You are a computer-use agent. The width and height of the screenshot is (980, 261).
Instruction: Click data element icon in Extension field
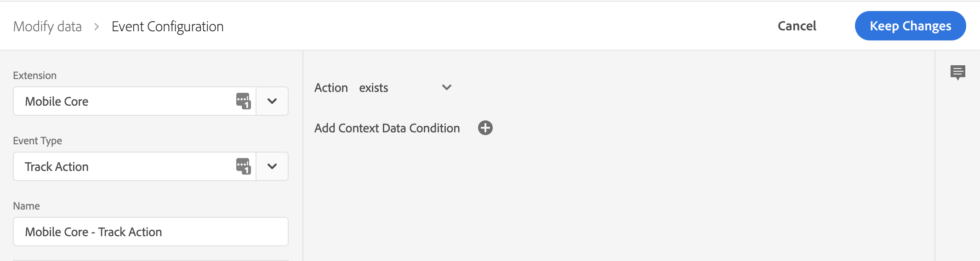(243, 101)
